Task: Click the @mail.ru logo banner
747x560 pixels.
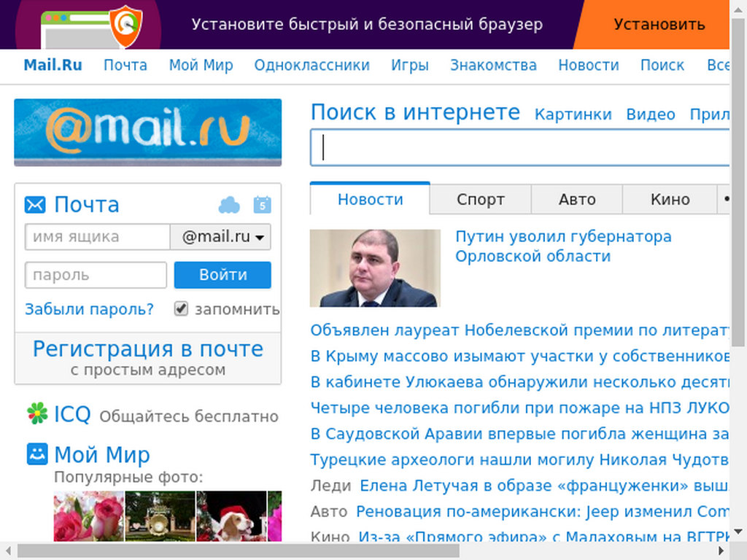Action: [147, 133]
